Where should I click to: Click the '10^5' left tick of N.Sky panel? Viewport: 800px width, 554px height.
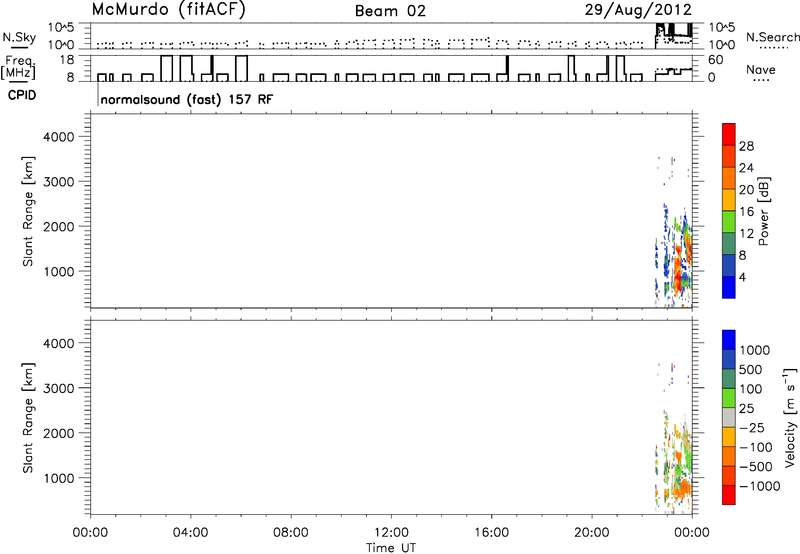coord(61,28)
